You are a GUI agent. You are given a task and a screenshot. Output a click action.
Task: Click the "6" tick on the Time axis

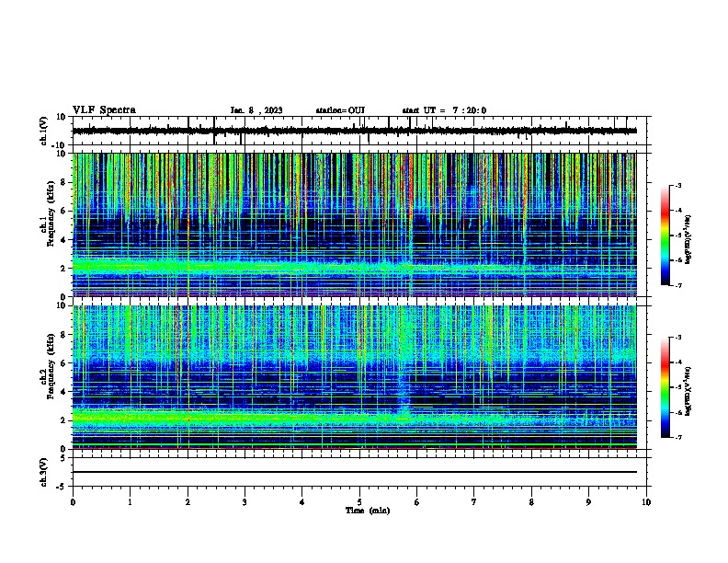[x=417, y=502]
